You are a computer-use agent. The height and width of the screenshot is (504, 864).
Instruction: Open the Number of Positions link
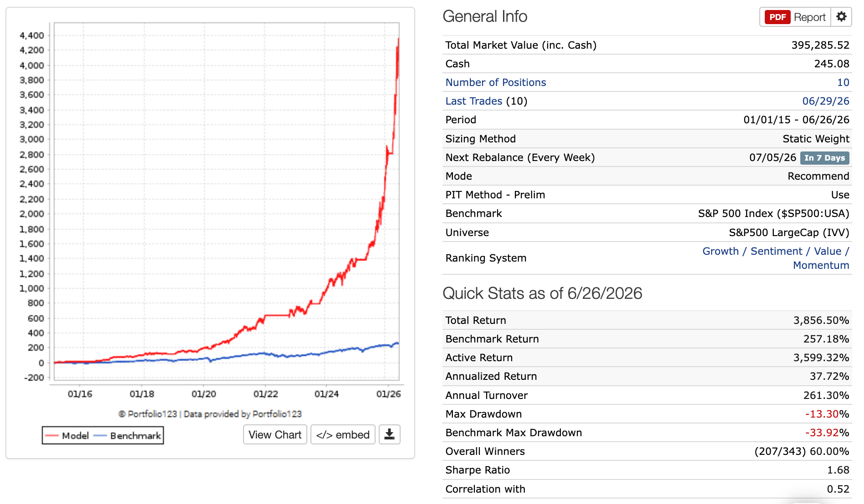[x=496, y=82]
